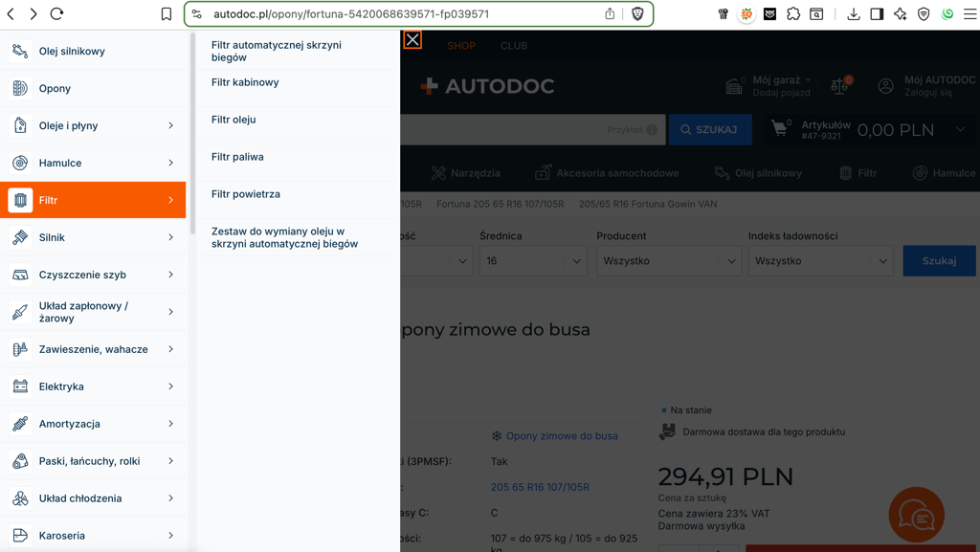Expand the Amortyzacja submenu arrow
Viewport: 980px width, 552px height.
170,424
